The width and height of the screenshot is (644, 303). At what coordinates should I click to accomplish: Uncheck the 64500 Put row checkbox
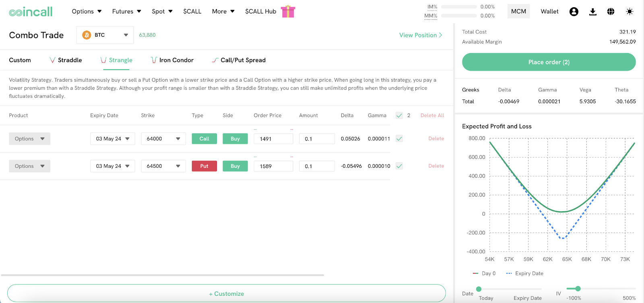coord(399,166)
